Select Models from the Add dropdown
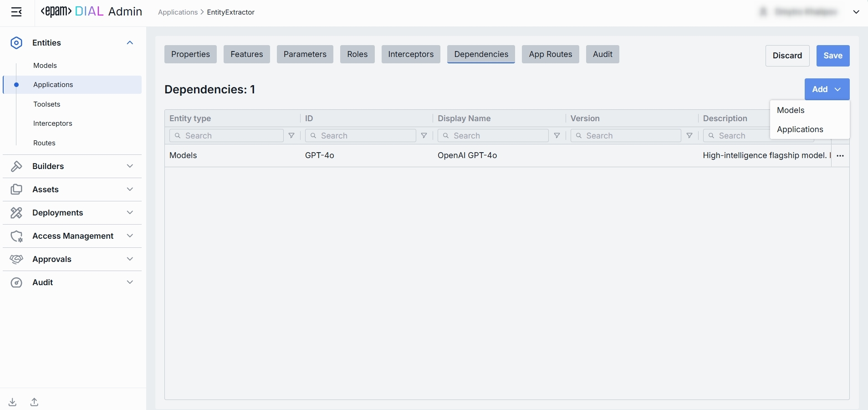This screenshot has width=868, height=410. point(791,110)
